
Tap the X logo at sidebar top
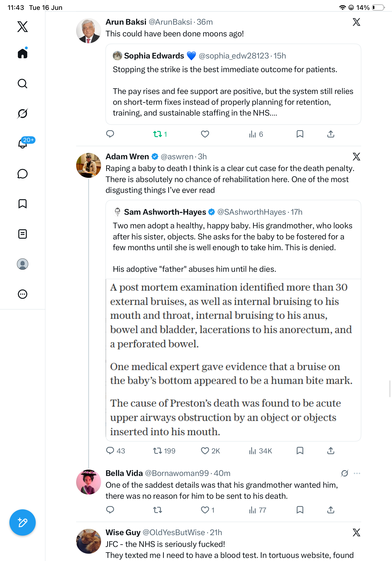point(23,26)
